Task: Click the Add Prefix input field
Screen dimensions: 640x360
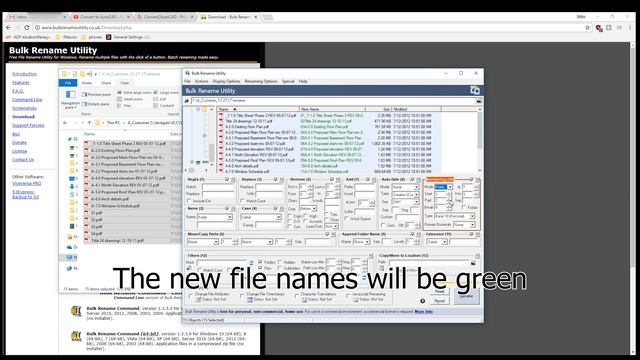Action: pyautogui.click(x=364, y=187)
